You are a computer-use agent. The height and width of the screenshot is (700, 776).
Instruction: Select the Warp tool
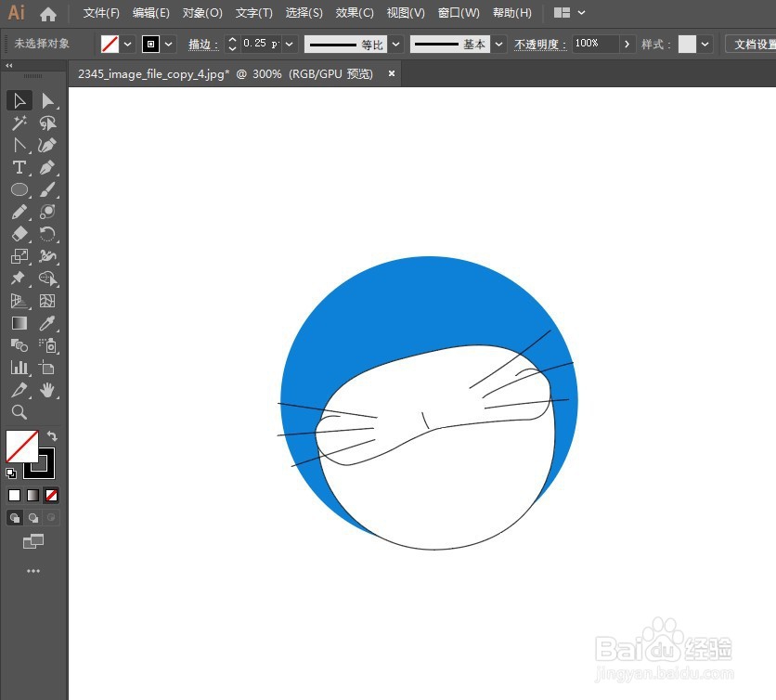pos(47,256)
